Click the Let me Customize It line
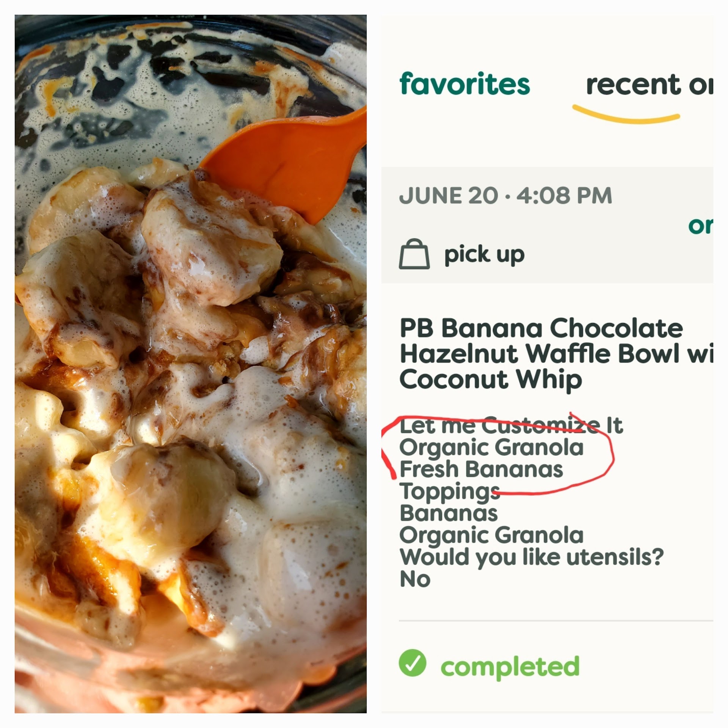 (511, 425)
